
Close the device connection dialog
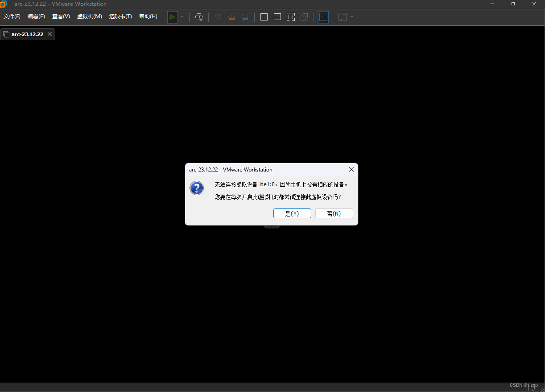(351, 169)
